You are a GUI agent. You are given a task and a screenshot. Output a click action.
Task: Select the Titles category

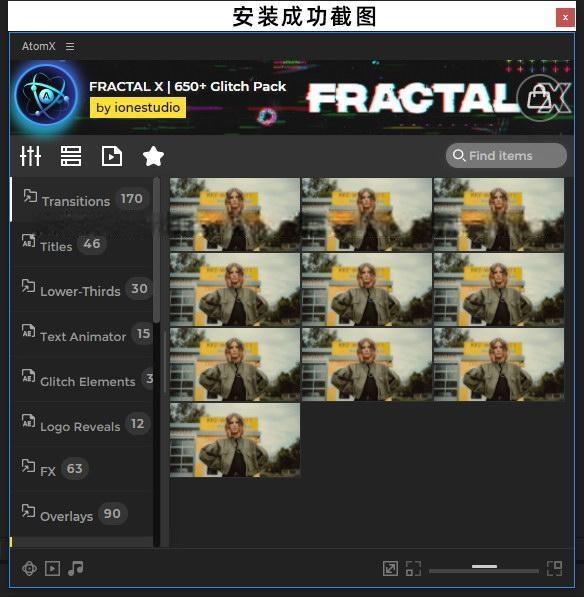(82, 245)
